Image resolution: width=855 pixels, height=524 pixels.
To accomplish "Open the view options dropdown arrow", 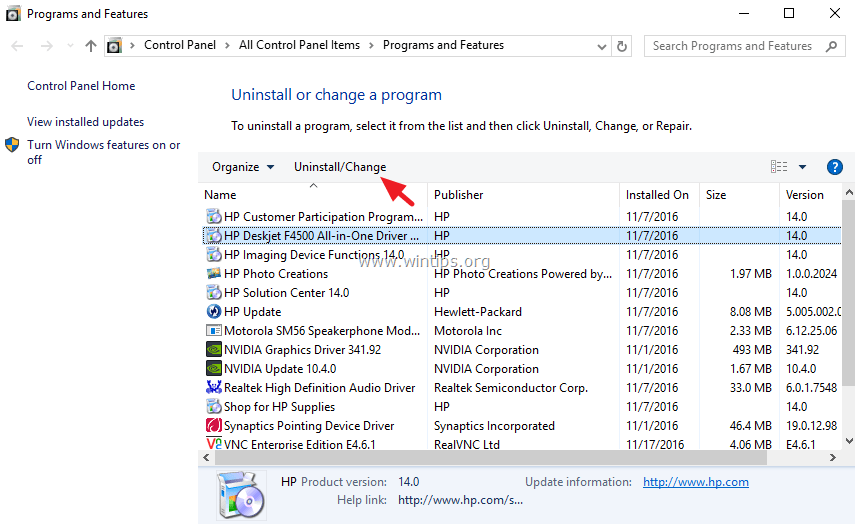I will click(x=802, y=167).
